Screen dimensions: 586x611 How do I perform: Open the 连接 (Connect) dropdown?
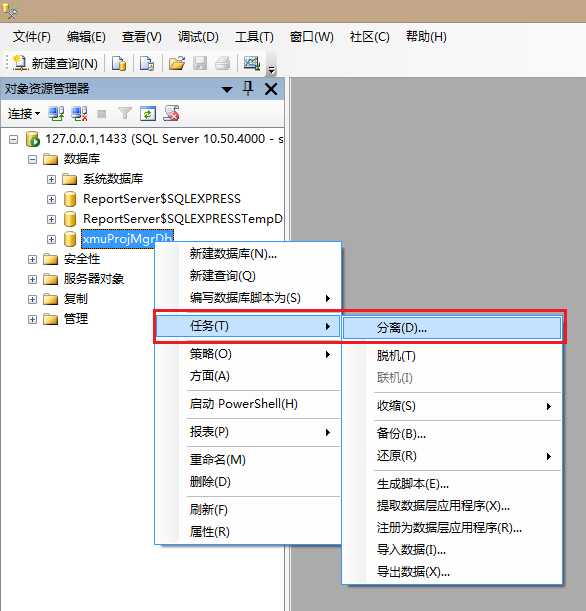(x=24, y=114)
